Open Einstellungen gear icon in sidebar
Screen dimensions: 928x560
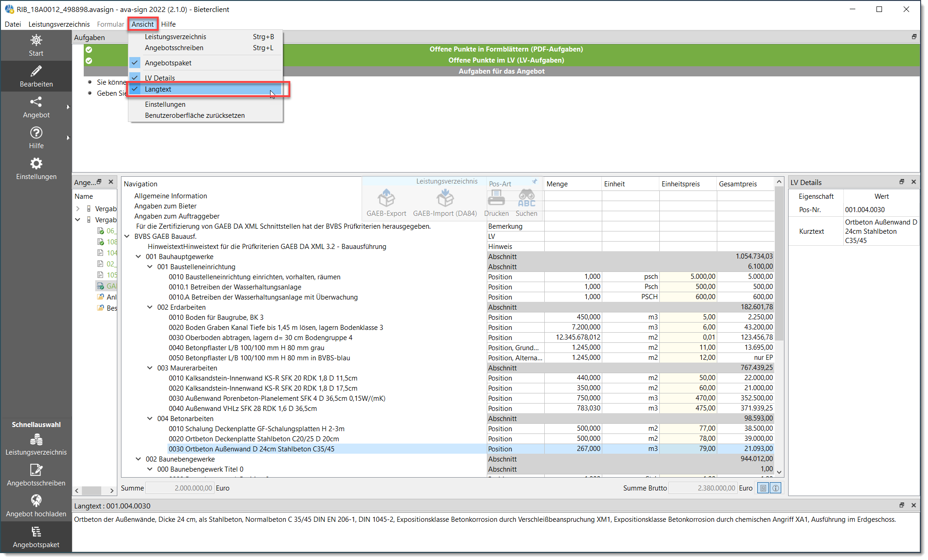36,169
